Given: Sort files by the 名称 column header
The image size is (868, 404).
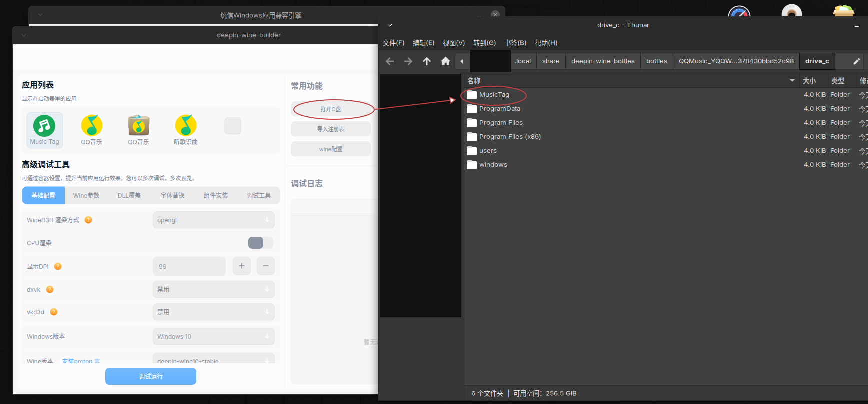Looking at the screenshot, I should point(631,81).
